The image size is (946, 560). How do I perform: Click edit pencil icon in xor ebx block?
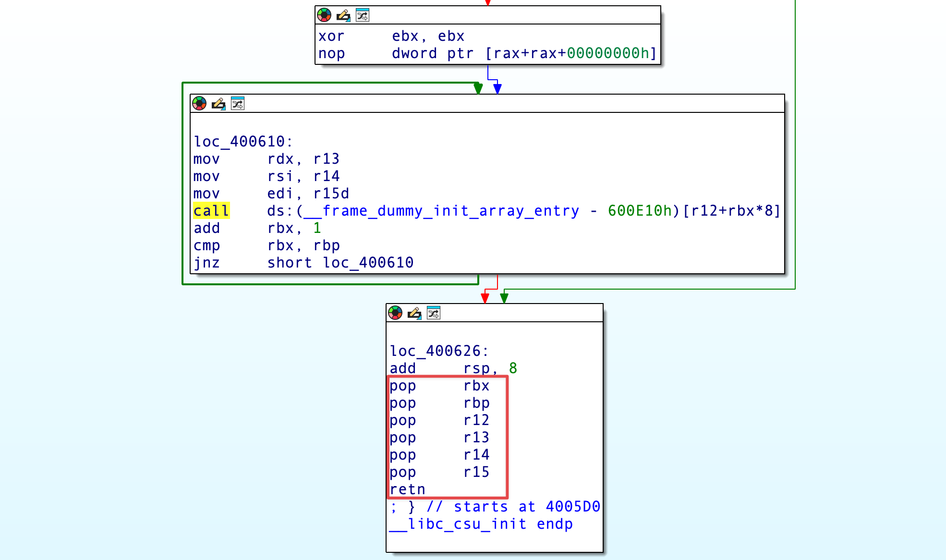point(343,15)
